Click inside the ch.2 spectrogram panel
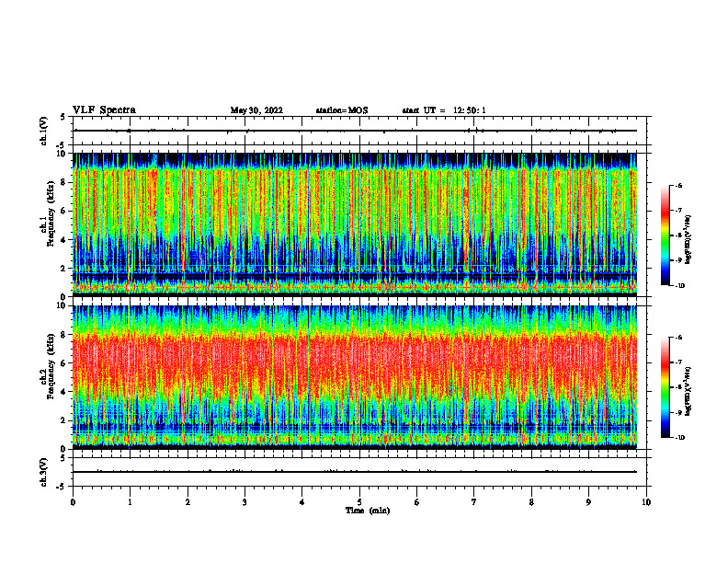This screenshot has height=563, width=728. (x=355, y=377)
